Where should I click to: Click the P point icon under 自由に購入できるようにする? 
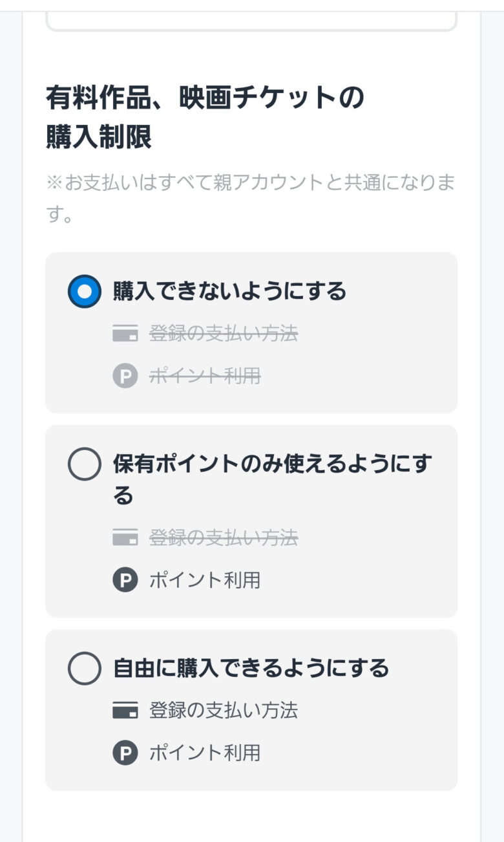(x=125, y=753)
